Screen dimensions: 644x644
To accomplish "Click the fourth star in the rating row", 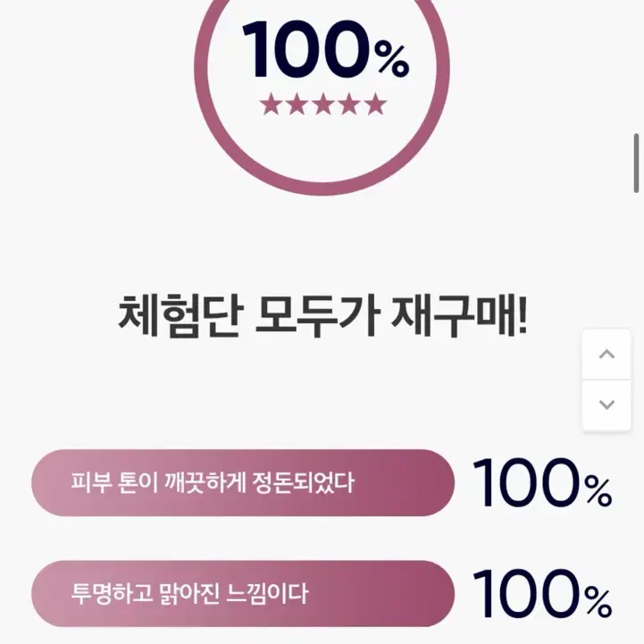I will [x=349, y=104].
